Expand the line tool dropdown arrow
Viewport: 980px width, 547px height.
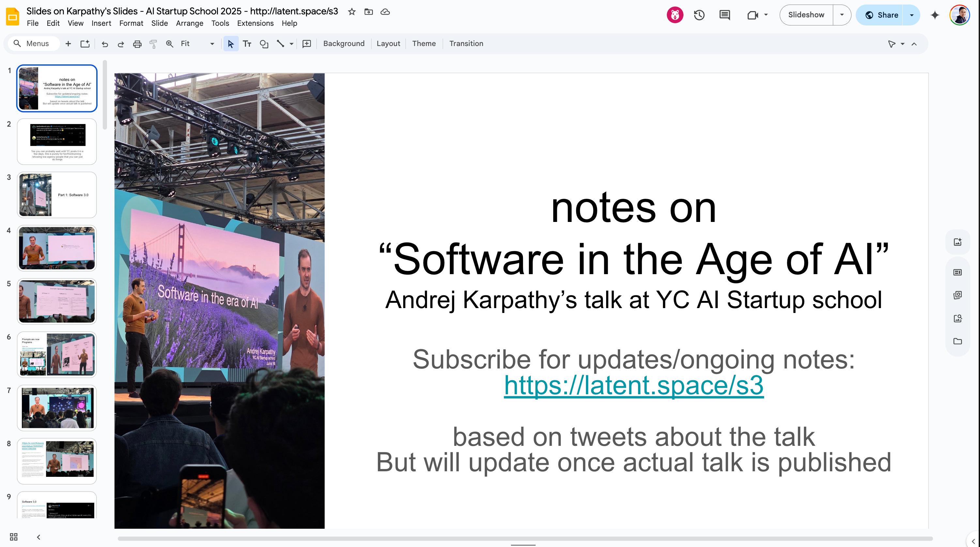pos(291,44)
